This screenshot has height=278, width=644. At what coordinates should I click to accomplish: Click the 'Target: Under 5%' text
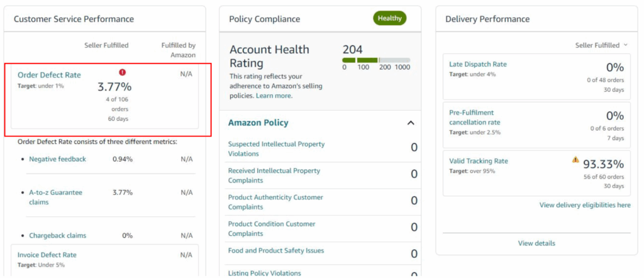point(41,265)
